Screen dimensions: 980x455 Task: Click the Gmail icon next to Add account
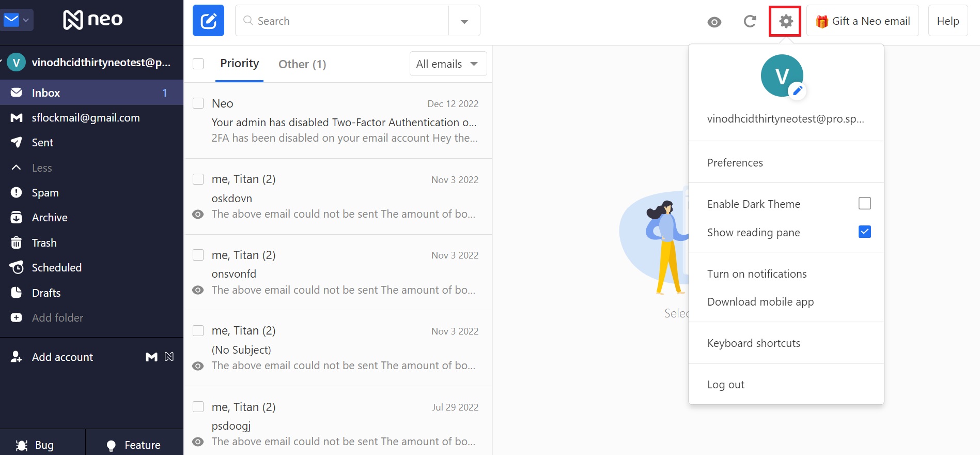click(151, 357)
